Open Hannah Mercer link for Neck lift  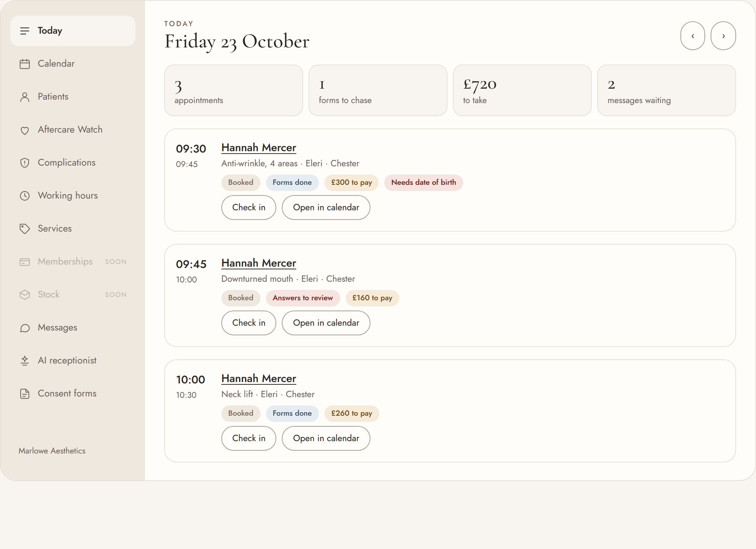tap(259, 379)
